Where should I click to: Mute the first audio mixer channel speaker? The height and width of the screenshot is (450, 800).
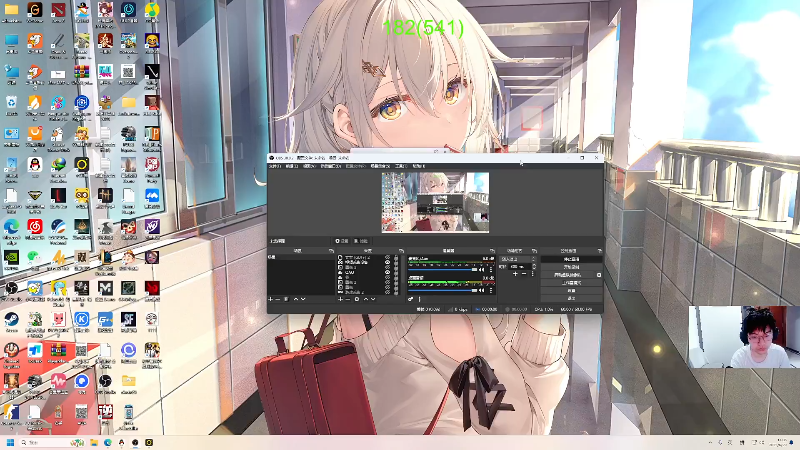482,269
